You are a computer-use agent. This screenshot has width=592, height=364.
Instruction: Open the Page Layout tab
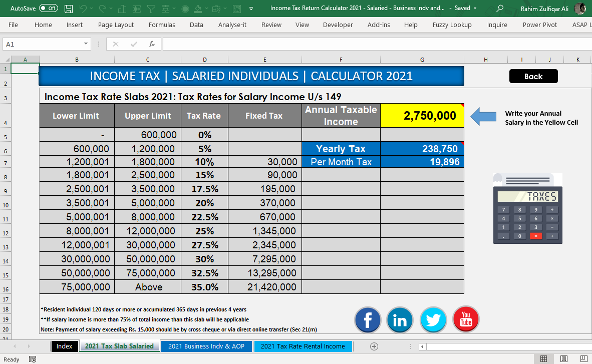click(x=116, y=25)
